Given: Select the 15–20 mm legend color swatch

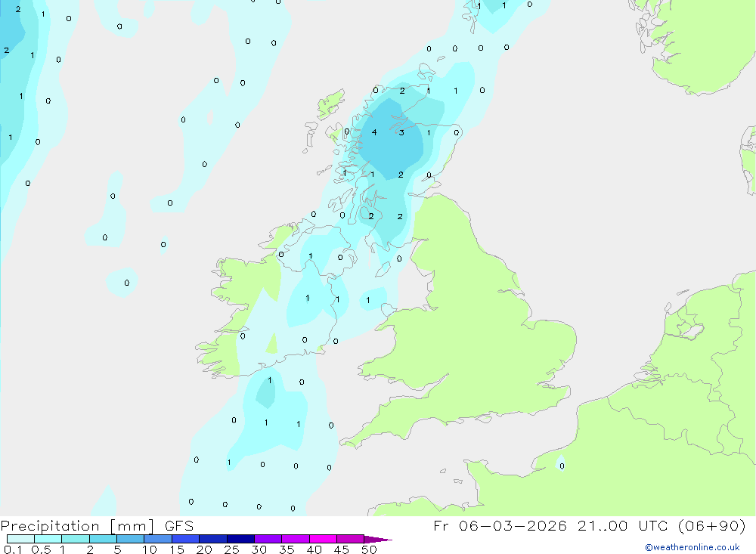Looking at the screenshot, I should coord(186,539).
